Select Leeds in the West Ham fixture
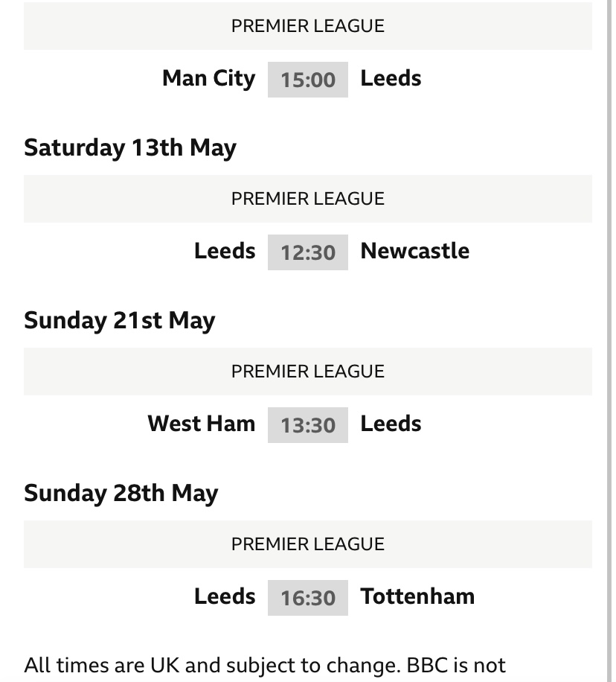Screen dimensions: 616x682 pos(391,424)
